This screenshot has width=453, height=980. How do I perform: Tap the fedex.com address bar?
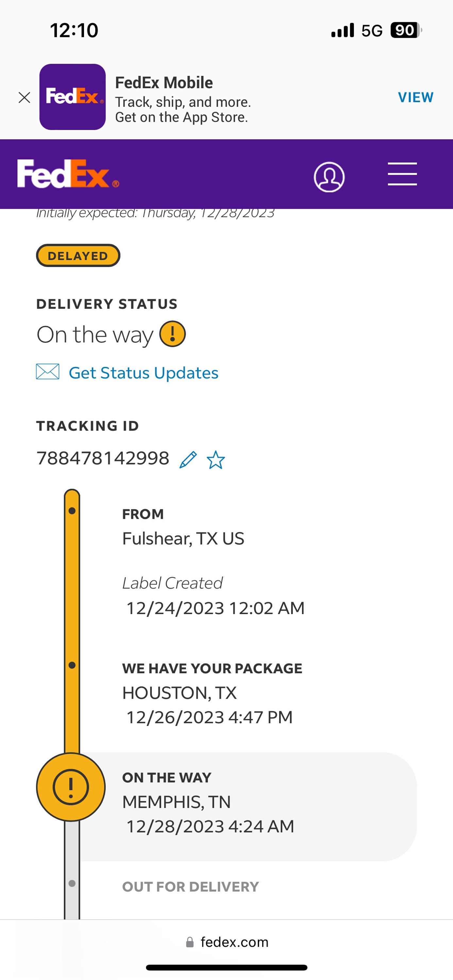point(227,942)
